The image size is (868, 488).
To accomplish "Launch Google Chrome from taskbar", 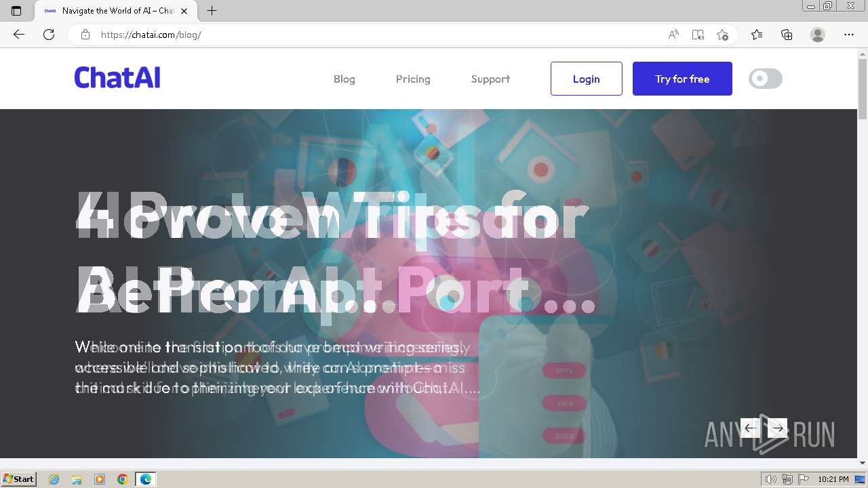I will 123,479.
